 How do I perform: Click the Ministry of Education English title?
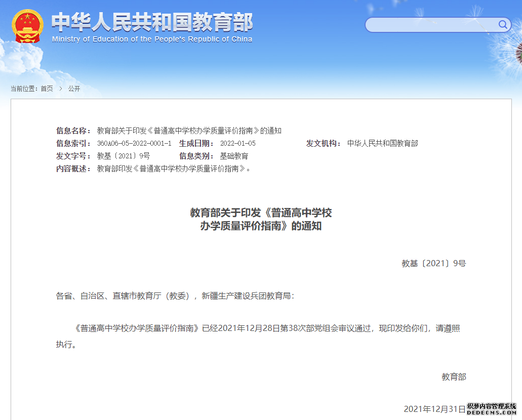[152, 39]
